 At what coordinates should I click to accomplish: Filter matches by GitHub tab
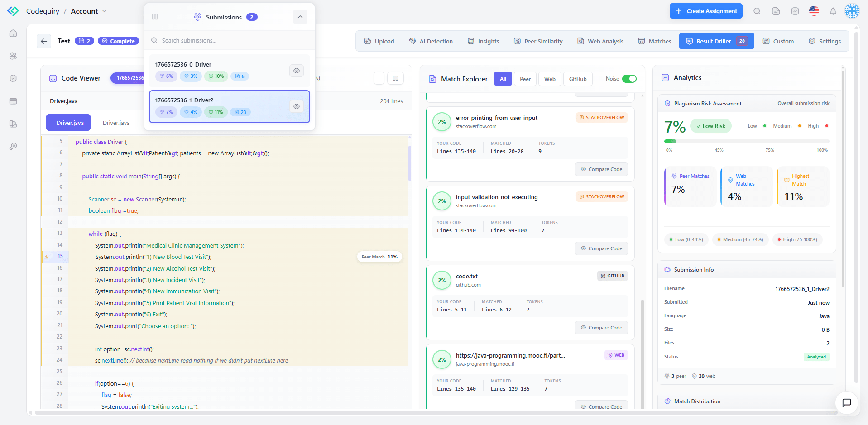pyautogui.click(x=577, y=79)
